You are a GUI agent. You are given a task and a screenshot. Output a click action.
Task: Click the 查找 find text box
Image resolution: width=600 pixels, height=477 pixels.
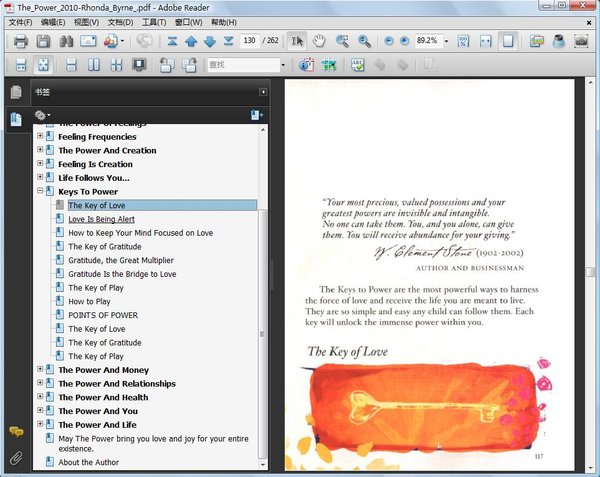coord(244,65)
